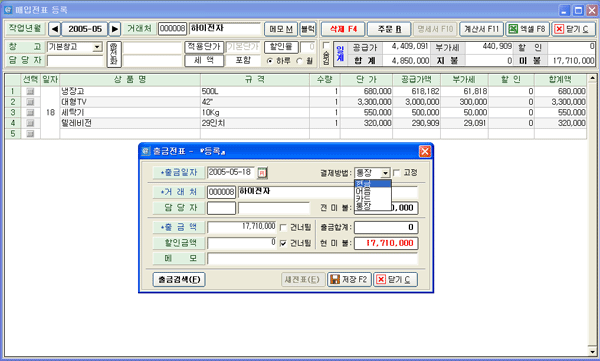Open calendar picker beside 출금일자 date
The width and height of the screenshot is (600, 361).
pos(262,173)
